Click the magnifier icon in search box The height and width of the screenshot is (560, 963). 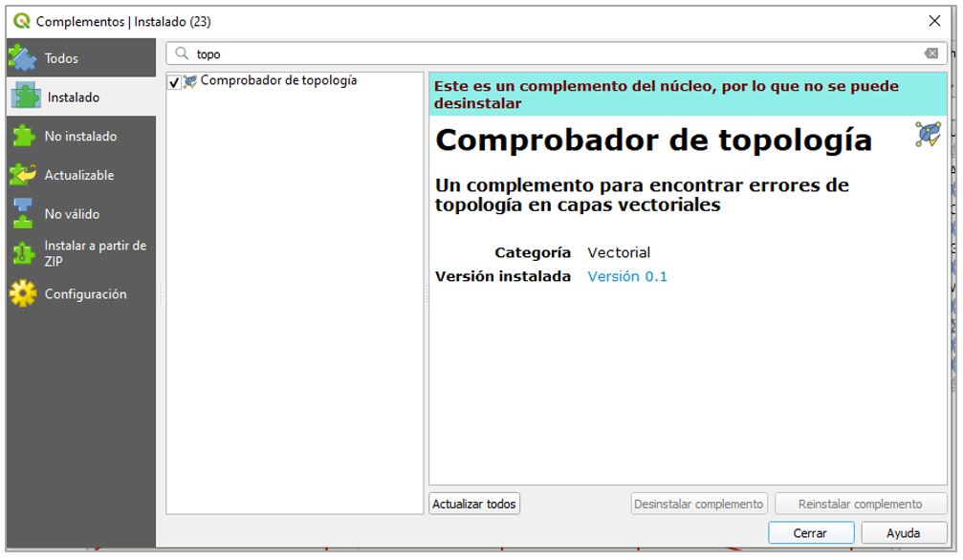(182, 54)
